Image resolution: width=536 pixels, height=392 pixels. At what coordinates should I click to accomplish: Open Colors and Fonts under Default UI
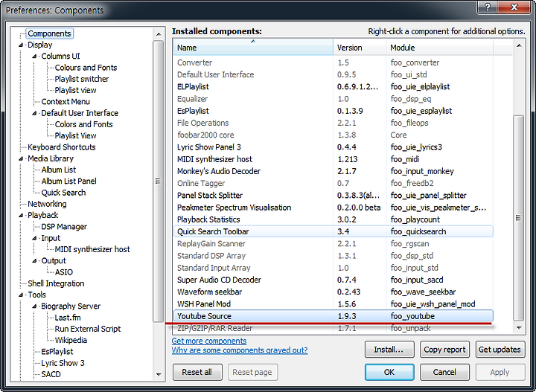point(83,124)
